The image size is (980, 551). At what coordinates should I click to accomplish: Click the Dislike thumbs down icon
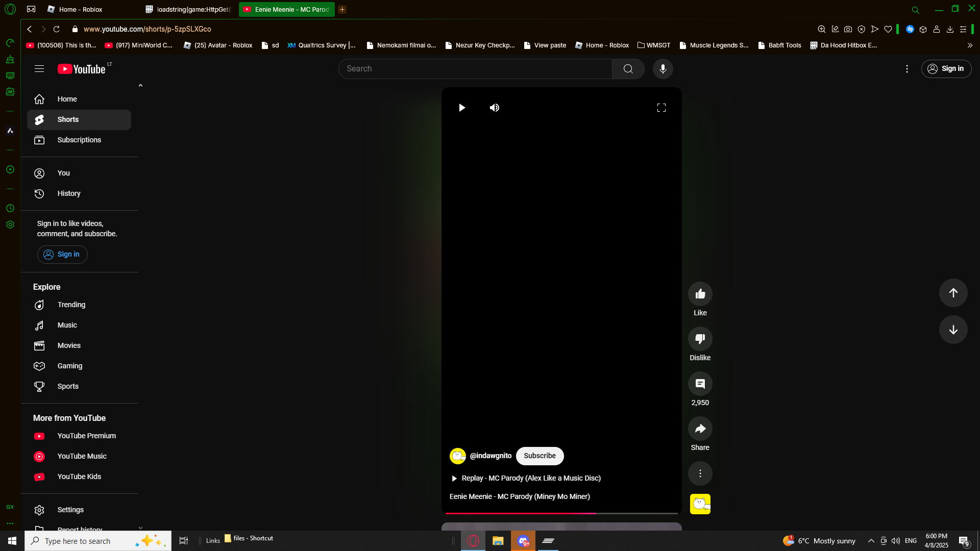click(700, 339)
